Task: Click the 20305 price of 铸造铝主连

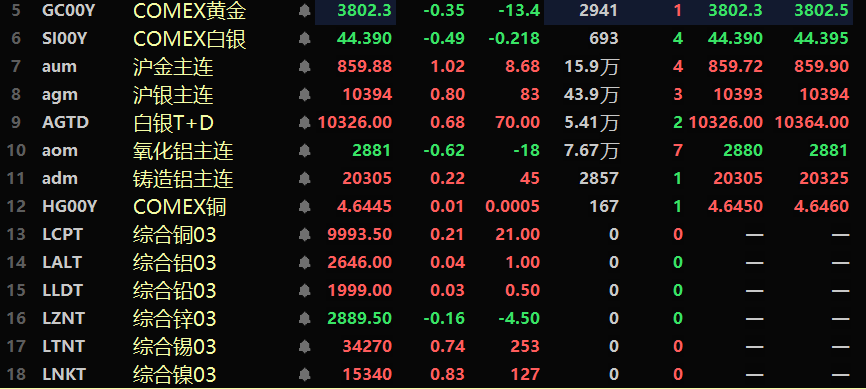Action: coord(367,178)
